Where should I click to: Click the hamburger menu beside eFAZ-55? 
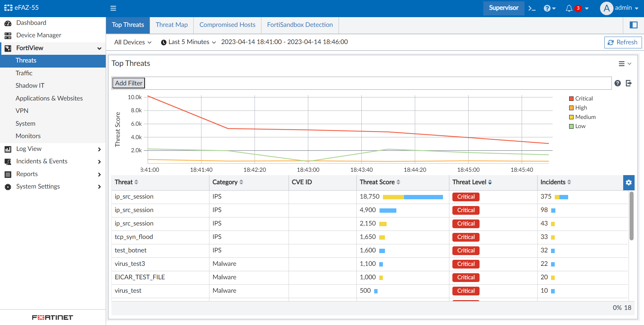113,8
